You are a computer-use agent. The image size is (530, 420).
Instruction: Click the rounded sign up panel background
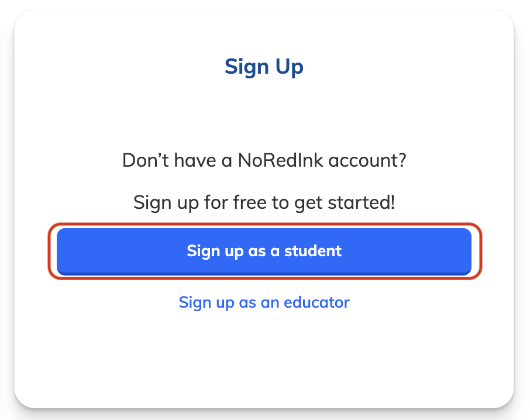pos(264,363)
